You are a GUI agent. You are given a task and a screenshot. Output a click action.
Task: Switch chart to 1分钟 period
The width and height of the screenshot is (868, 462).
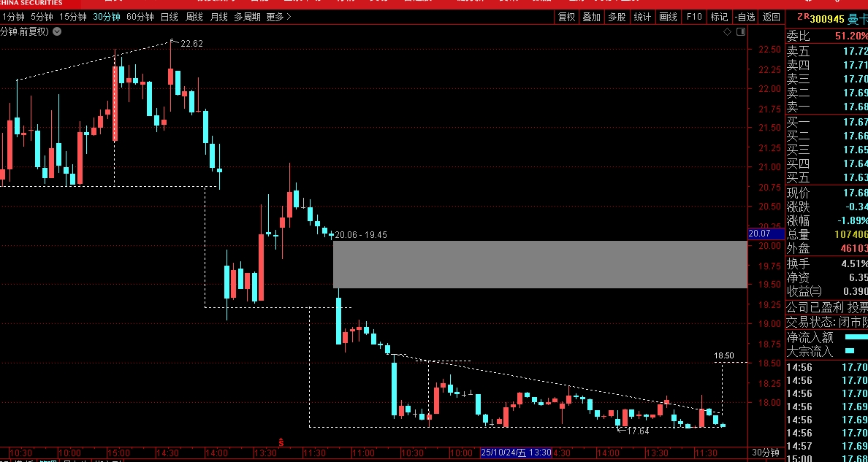[x=14, y=18]
